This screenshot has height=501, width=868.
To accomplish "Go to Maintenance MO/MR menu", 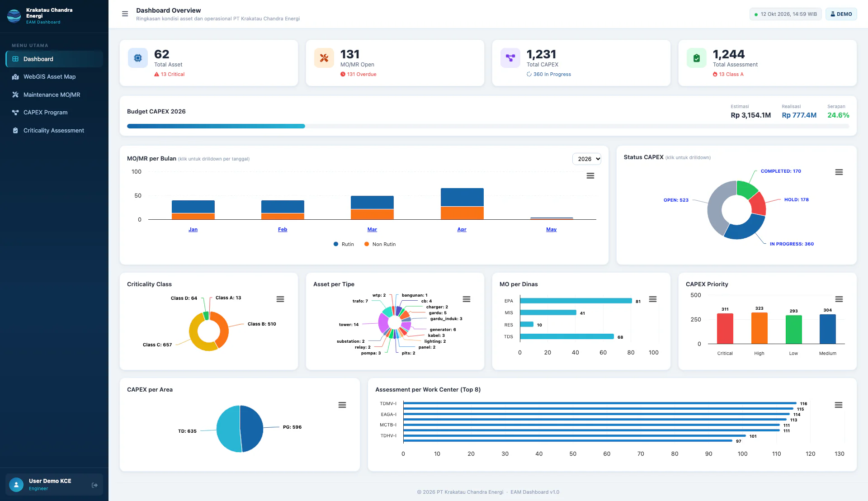I will click(x=54, y=95).
